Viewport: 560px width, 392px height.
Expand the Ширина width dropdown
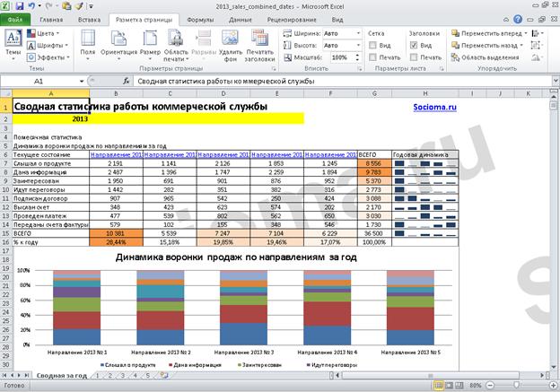(x=358, y=33)
